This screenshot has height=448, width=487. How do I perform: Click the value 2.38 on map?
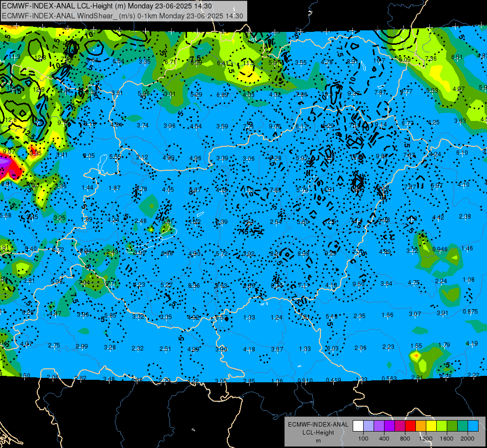click(465, 217)
